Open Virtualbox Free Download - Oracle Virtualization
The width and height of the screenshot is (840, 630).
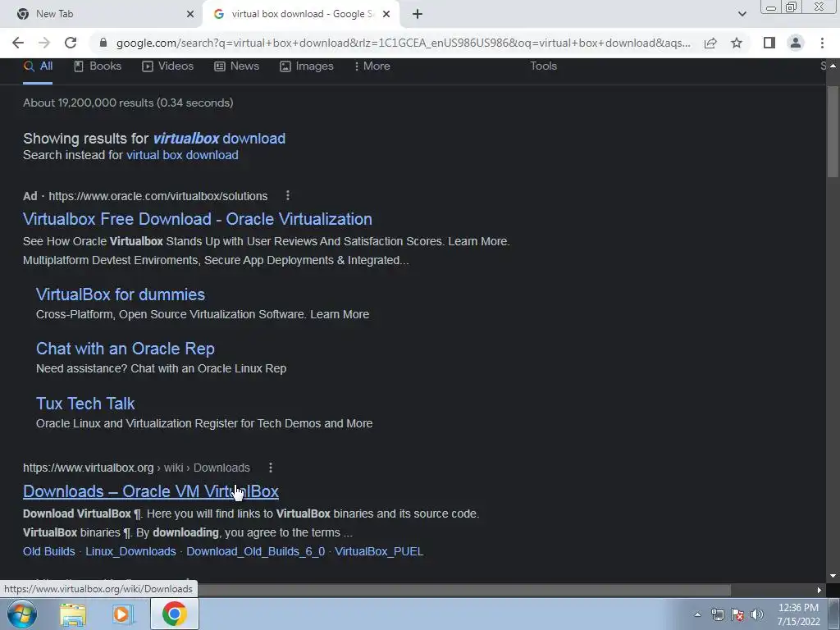pos(198,218)
